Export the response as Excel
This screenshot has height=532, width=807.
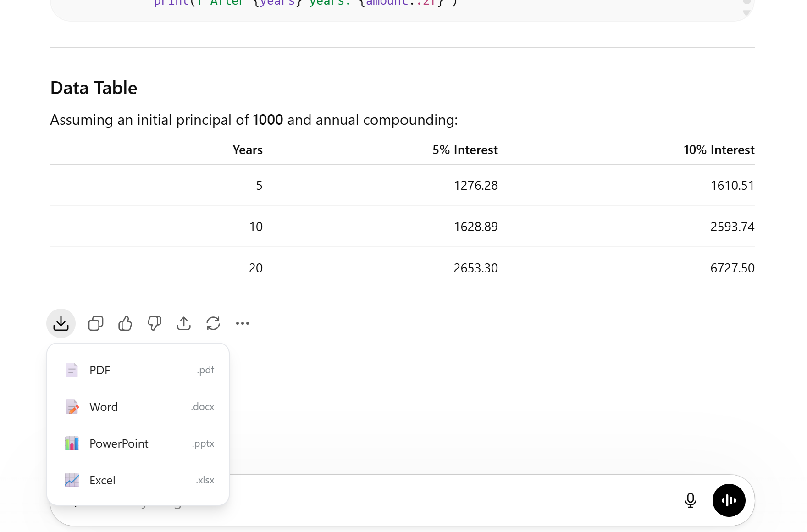138,480
